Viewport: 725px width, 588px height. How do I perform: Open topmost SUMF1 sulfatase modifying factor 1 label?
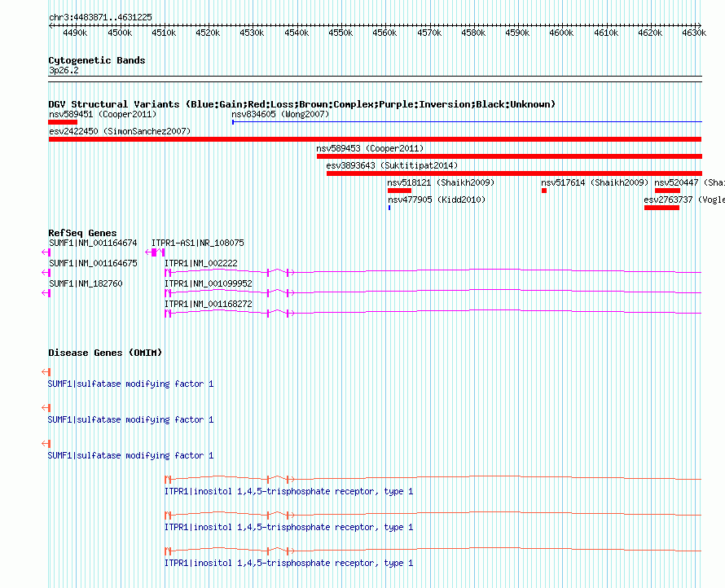click(x=131, y=384)
